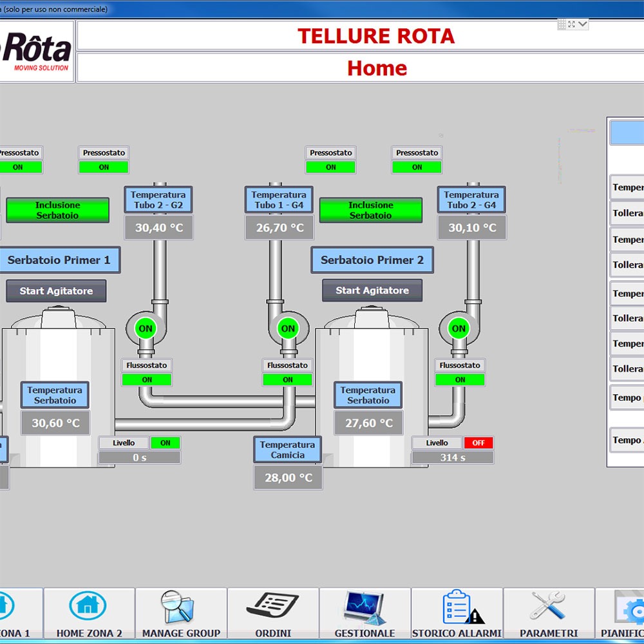Click the Temperatura Camicia label
This screenshot has width=644, height=644.
287,450
